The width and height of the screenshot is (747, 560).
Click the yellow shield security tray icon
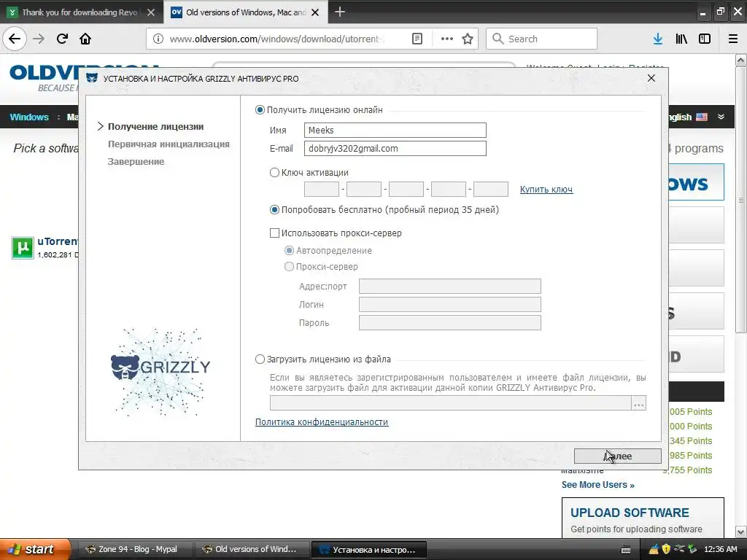coord(667,549)
